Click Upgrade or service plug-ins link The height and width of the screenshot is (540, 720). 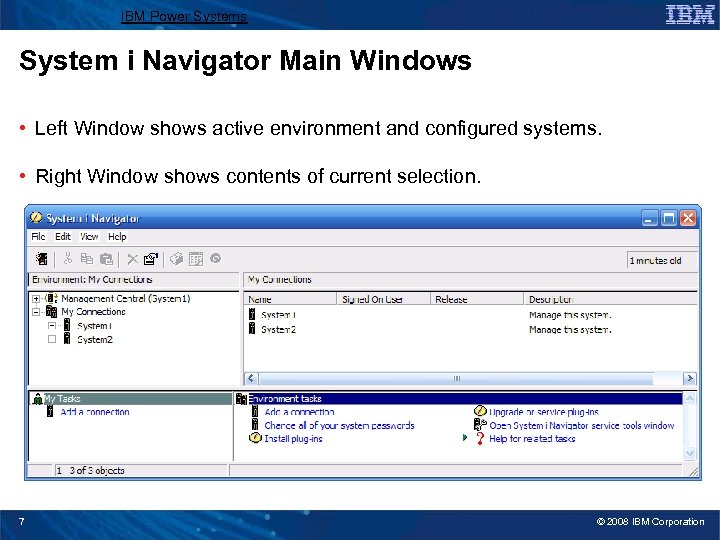pyautogui.click(x=544, y=412)
